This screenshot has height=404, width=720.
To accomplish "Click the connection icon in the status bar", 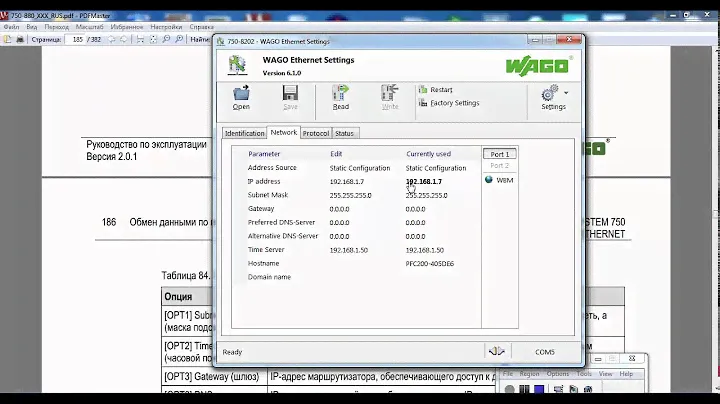I will click(496, 351).
